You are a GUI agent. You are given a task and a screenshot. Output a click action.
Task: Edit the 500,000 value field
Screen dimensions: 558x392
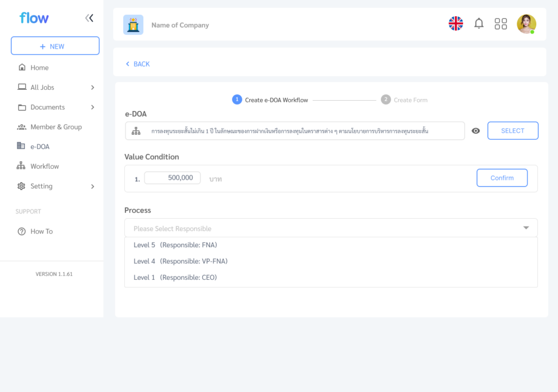tap(172, 178)
